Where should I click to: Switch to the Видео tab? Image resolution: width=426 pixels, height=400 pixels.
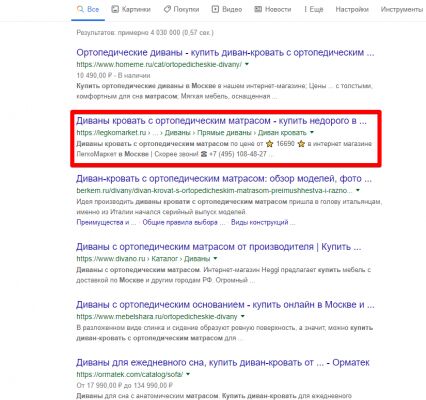(x=227, y=9)
